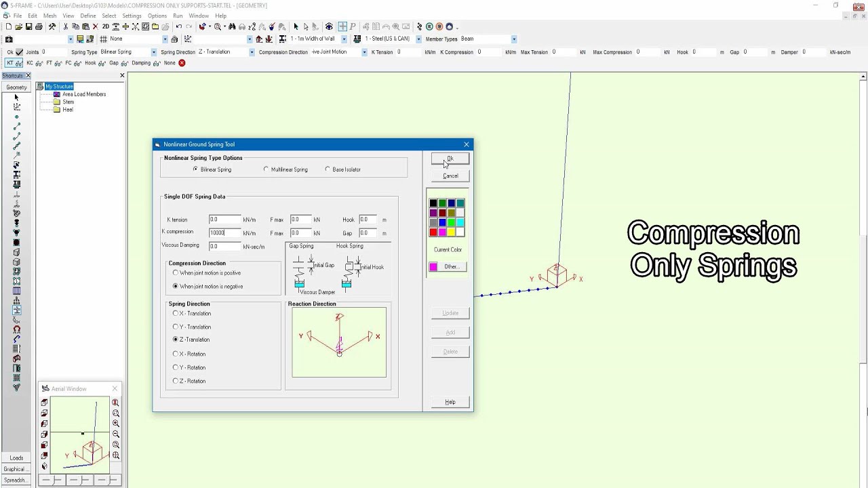Pick the yellow color swatch
The image size is (868, 488).
point(451,232)
